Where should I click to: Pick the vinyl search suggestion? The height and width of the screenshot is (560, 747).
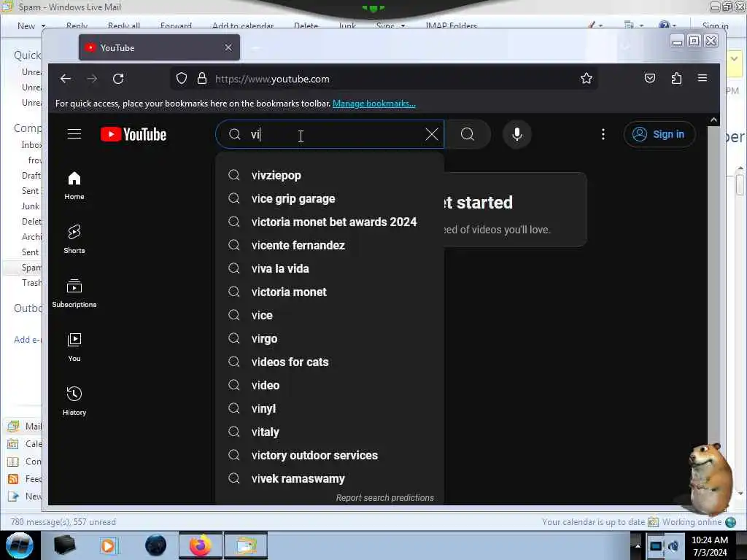pyautogui.click(x=330, y=408)
